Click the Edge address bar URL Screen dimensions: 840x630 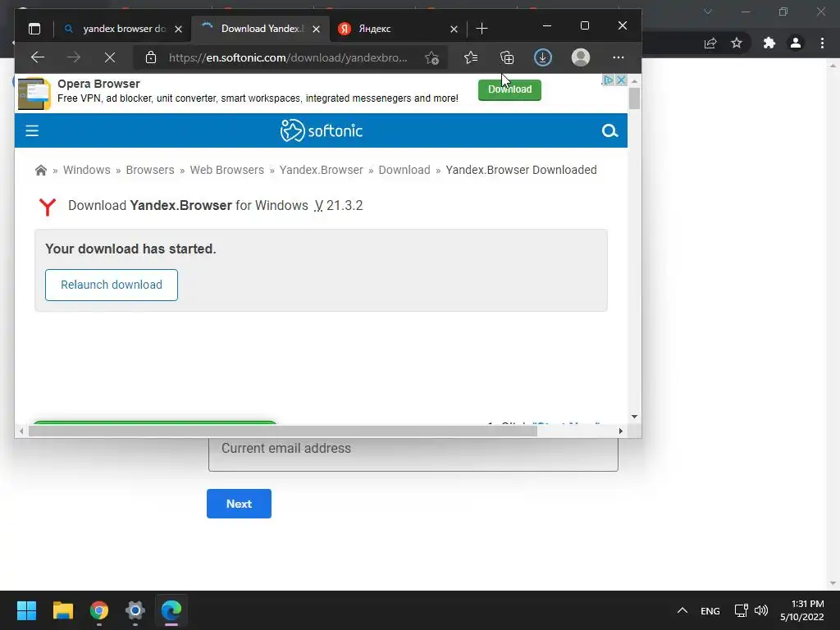point(288,57)
